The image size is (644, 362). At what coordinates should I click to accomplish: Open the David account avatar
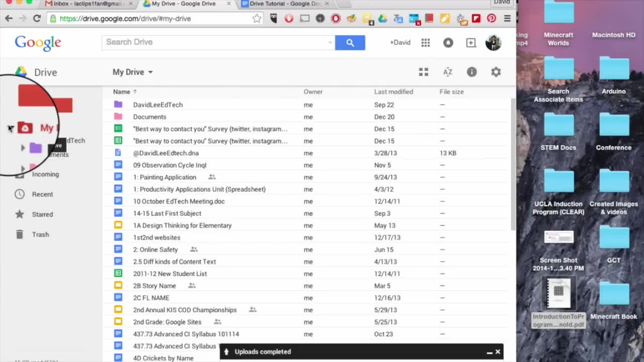pyautogui.click(x=493, y=43)
